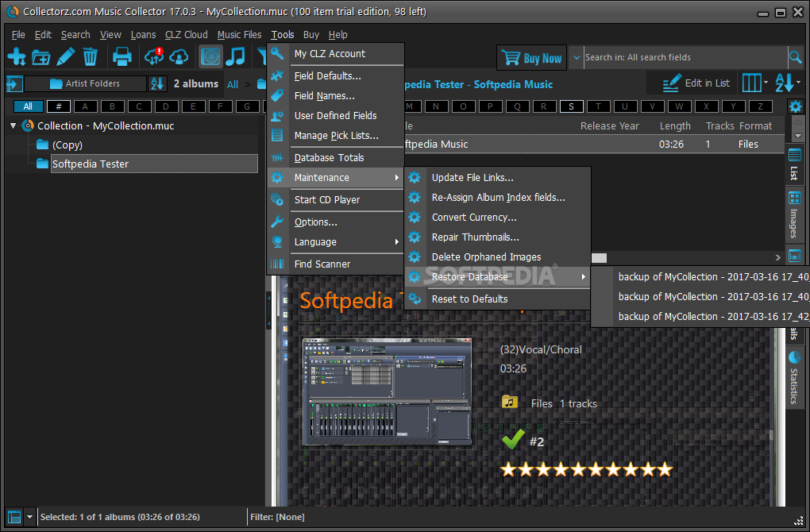
Task: Click the ten-star rating bar
Action: pyautogui.click(x=586, y=469)
